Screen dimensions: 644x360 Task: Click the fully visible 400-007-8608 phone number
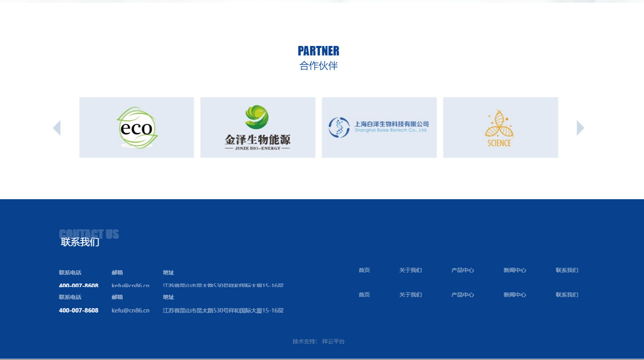tap(79, 310)
